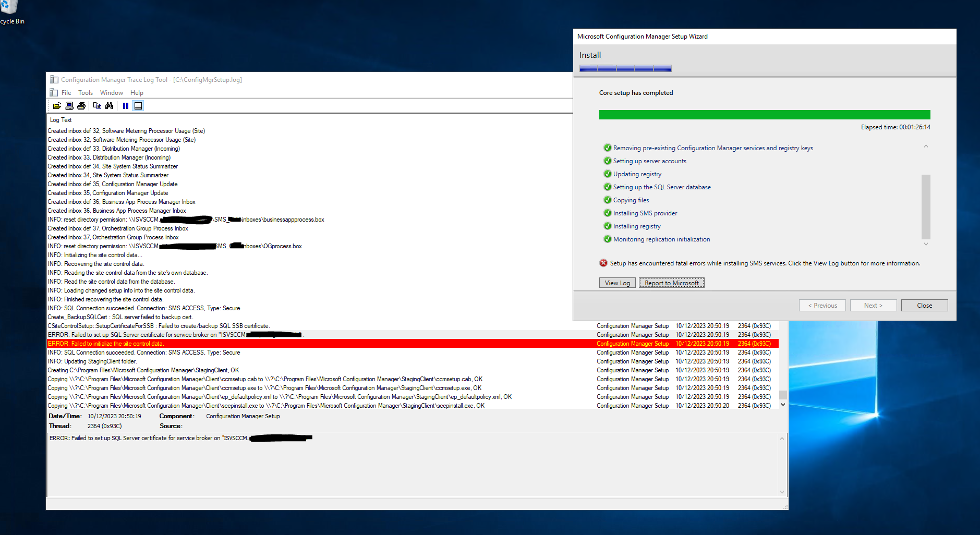The height and width of the screenshot is (535, 980).
Task: Select row copying scepinstall.exe to StagingClient
Action: (413, 406)
